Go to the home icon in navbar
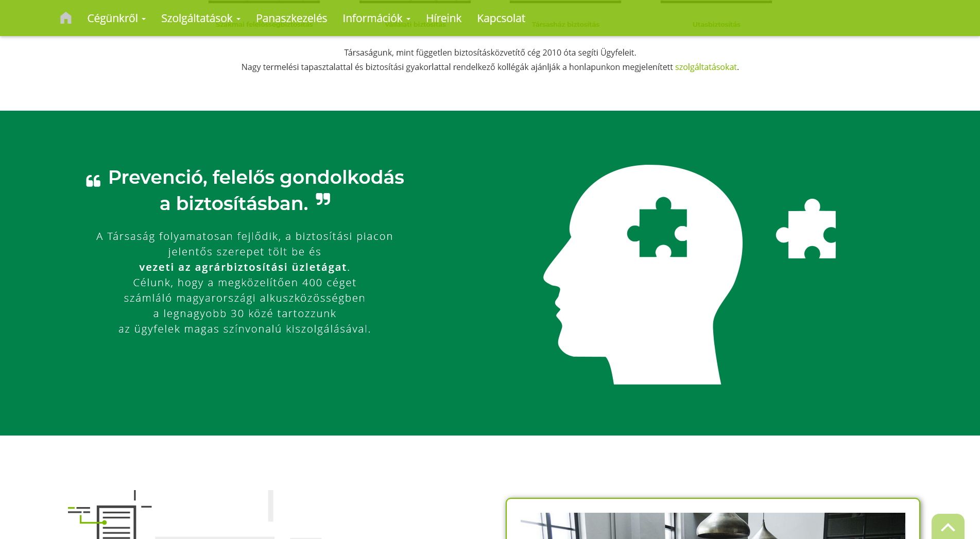The width and height of the screenshot is (980, 539). coord(66,18)
